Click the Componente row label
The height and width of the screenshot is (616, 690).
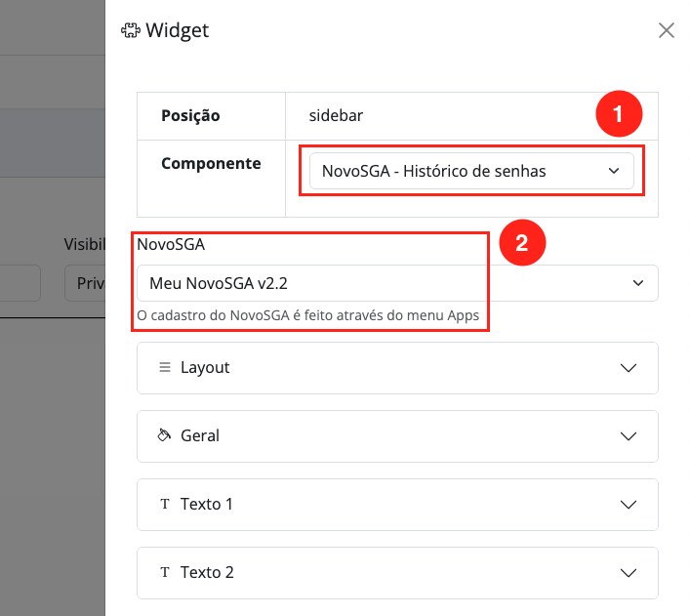tap(211, 163)
